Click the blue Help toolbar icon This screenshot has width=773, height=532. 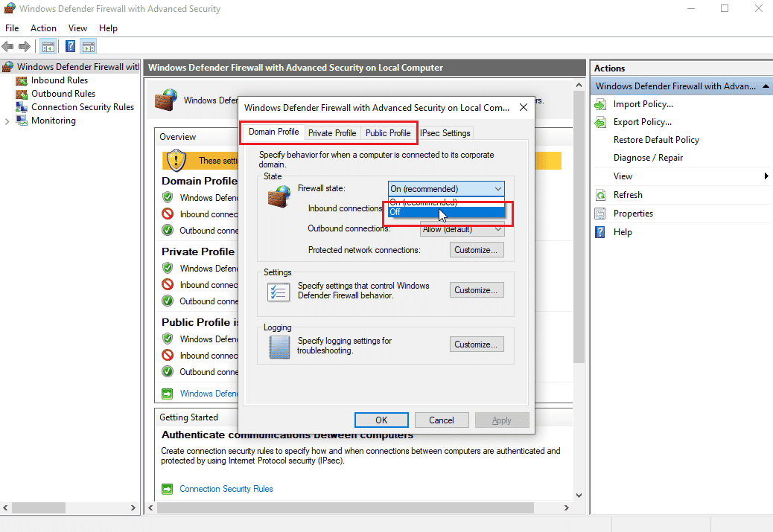[71, 47]
